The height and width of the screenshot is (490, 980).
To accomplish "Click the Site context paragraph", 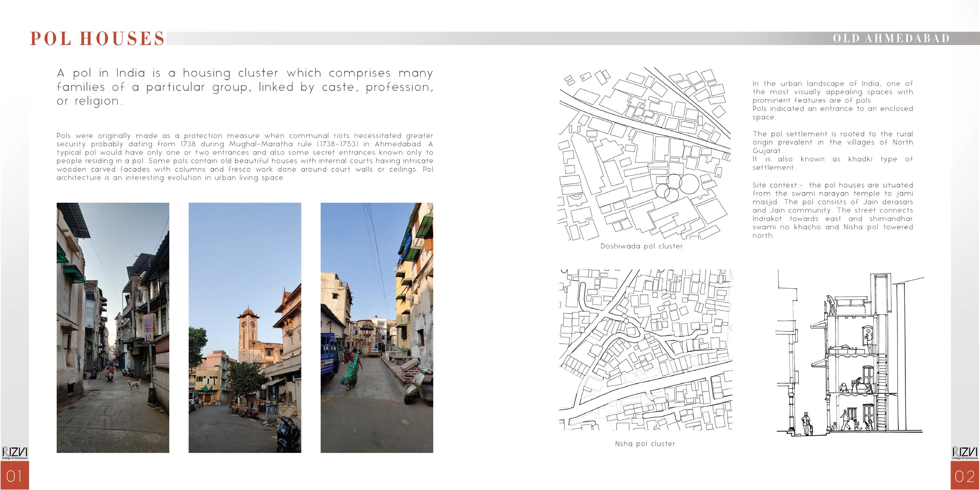I will click(x=832, y=210).
